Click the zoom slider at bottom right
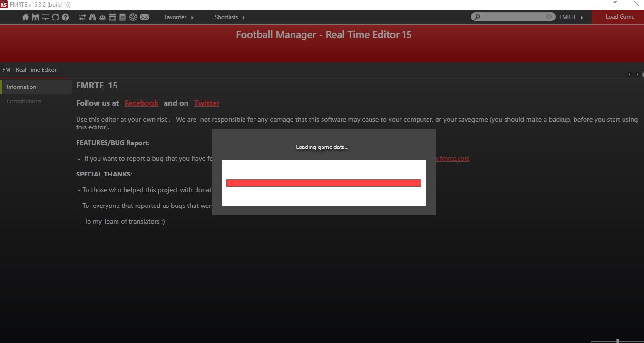The width and height of the screenshot is (644, 343). click(617, 341)
